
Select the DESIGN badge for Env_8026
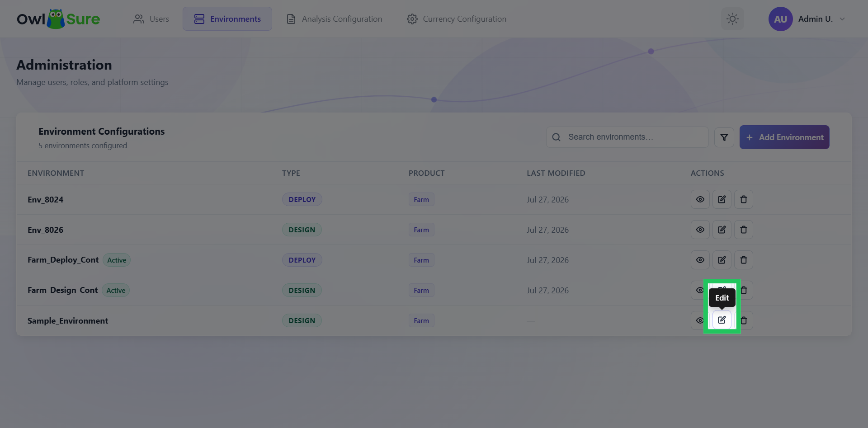tap(302, 230)
